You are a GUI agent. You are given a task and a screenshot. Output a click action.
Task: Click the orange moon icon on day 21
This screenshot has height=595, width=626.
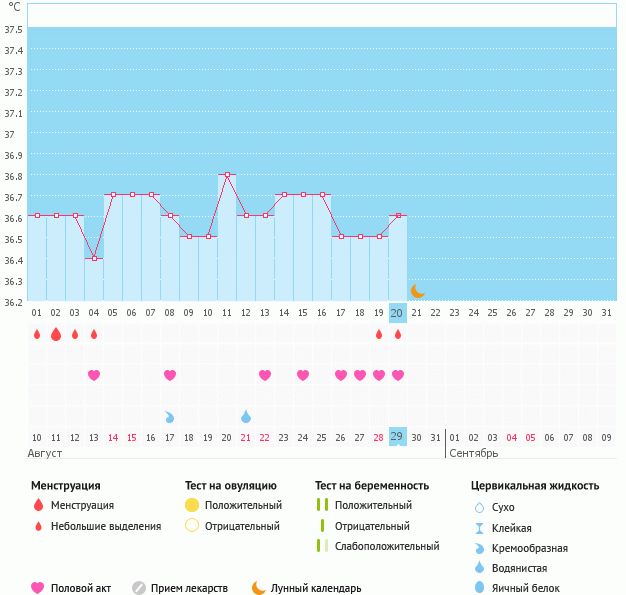click(417, 291)
